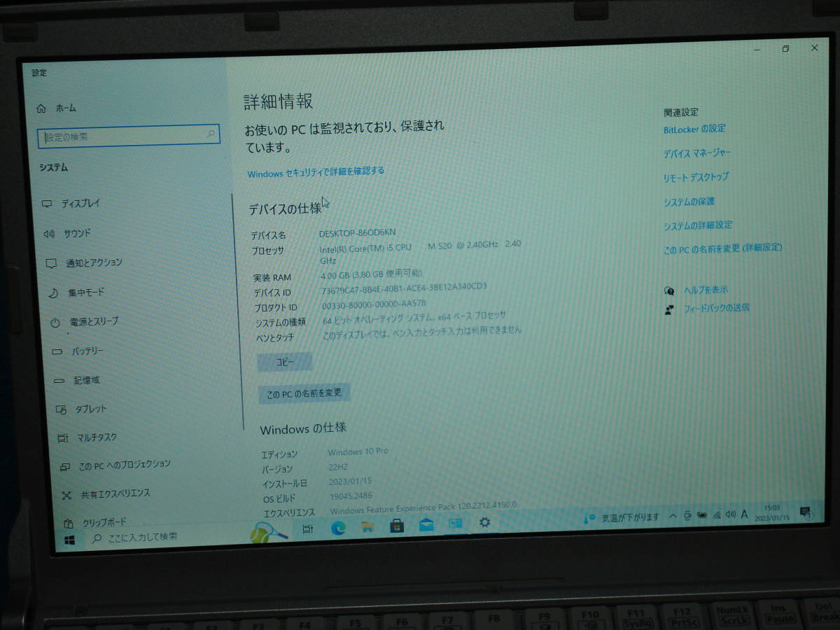840x630 pixels.
Task: Click the Windows 10 Pro edition value
Action: [357, 451]
